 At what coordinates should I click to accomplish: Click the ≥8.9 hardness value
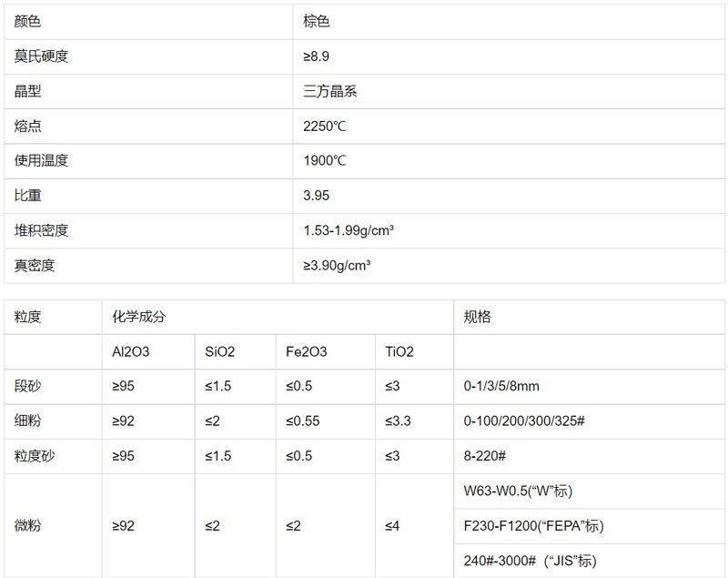(x=317, y=56)
